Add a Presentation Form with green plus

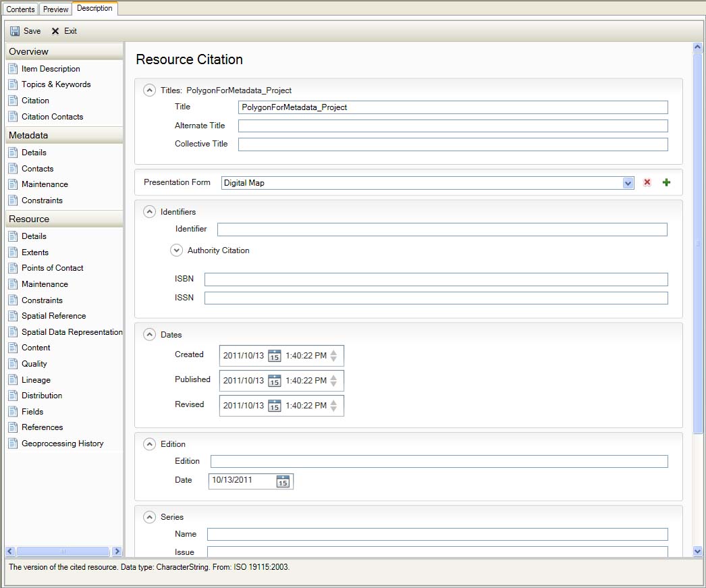coord(666,183)
